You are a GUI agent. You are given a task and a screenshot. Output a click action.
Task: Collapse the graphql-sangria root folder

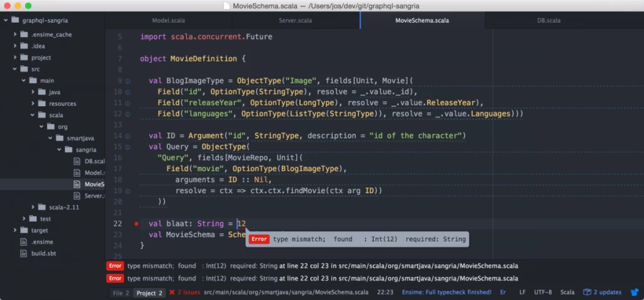click(6, 20)
